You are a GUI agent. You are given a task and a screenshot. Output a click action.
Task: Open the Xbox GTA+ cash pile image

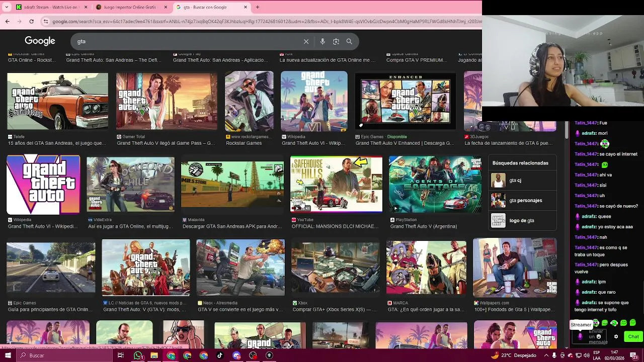[336, 267]
